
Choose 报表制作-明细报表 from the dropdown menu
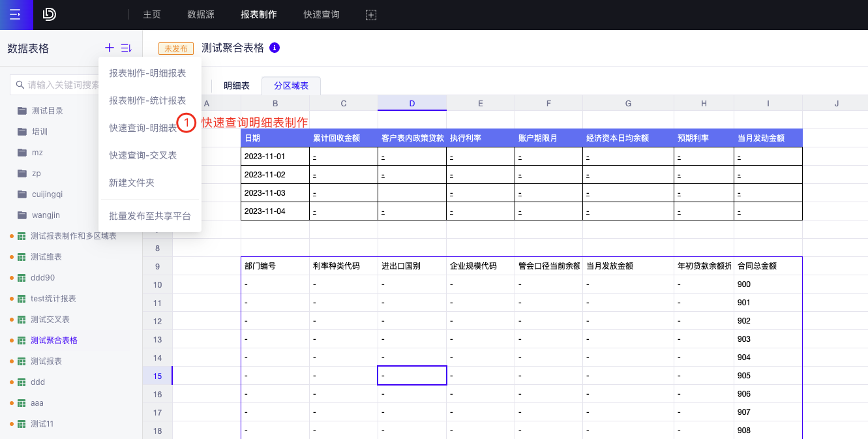point(147,73)
